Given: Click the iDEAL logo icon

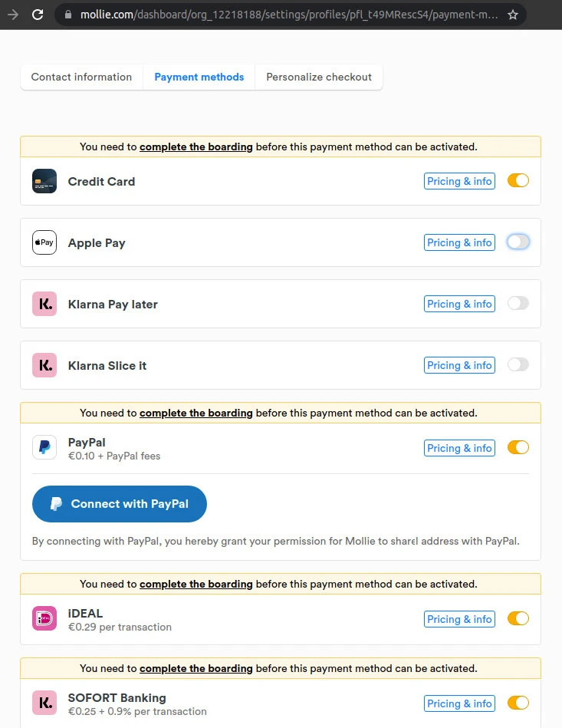Looking at the screenshot, I should click(44, 618).
